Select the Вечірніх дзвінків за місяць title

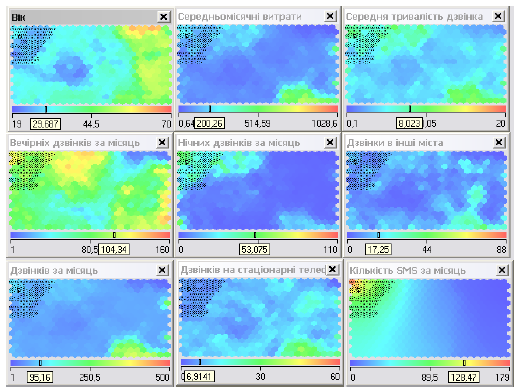click(75, 143)
